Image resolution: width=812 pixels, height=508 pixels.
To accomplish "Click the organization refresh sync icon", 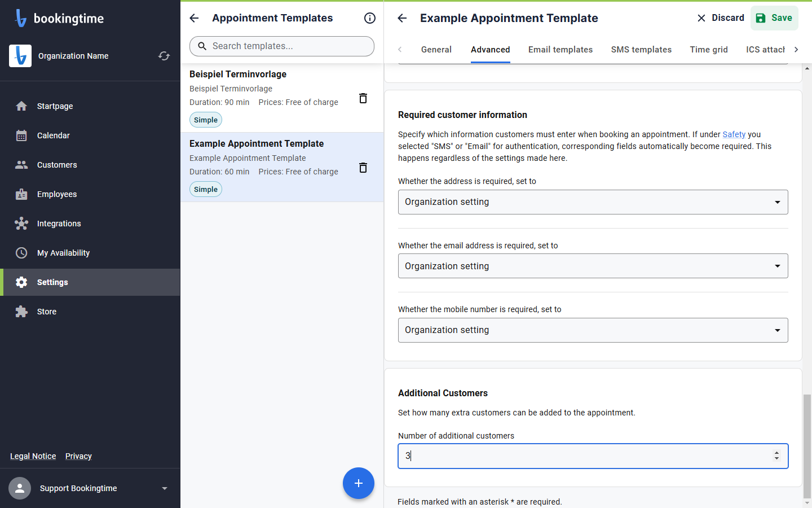I will click(x=164, y=56).
